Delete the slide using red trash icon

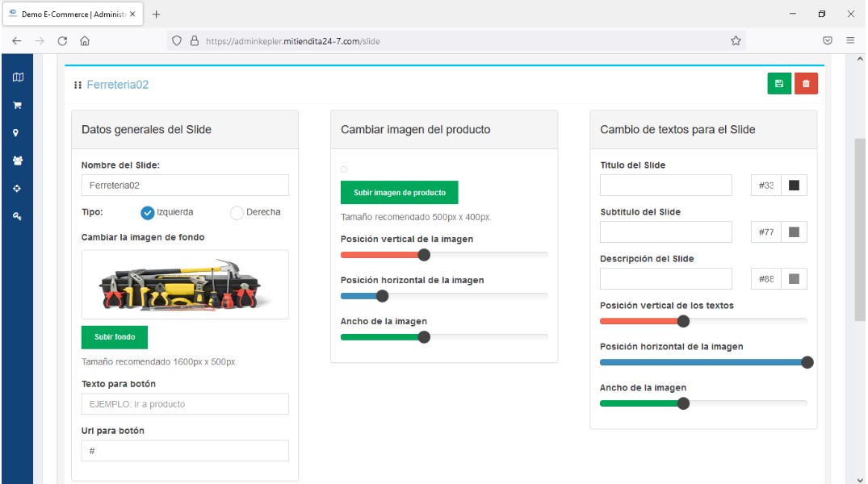tap(806, 84)
